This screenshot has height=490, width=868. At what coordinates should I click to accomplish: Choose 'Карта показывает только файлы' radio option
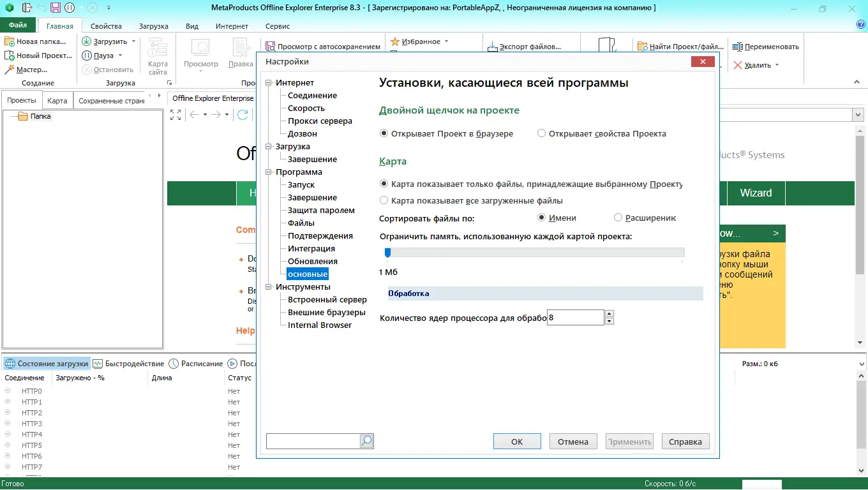pyautogui.click(x=384, y=184)
